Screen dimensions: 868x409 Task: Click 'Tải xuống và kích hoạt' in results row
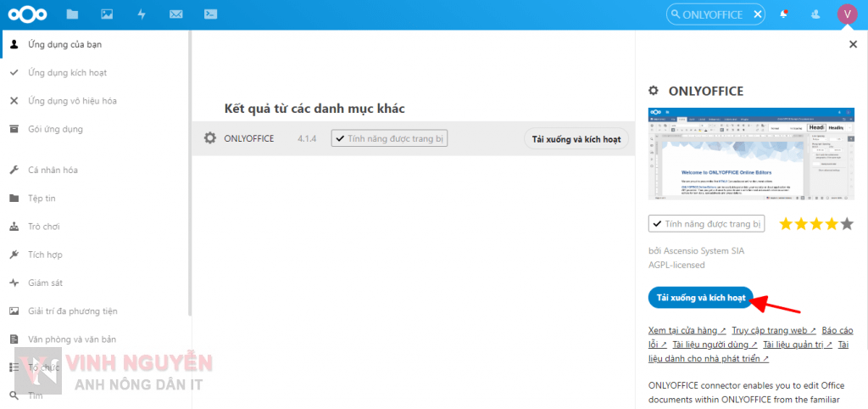[576, 138]
